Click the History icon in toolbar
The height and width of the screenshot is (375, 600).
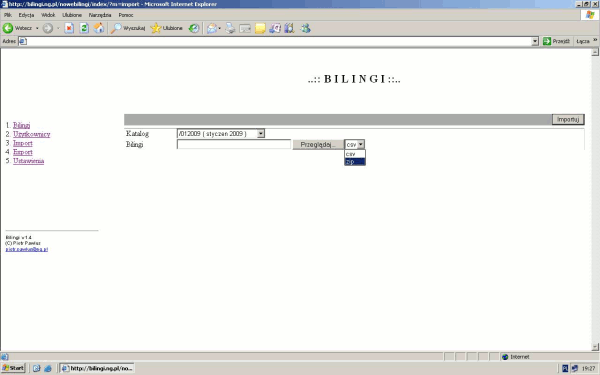point(194,28)
